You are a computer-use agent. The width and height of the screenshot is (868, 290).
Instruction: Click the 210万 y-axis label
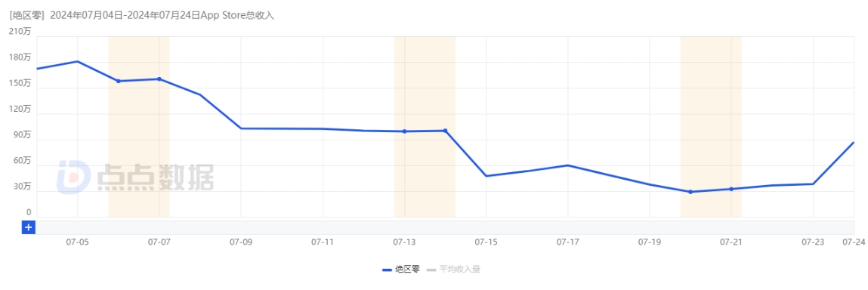tap(20, 32)
